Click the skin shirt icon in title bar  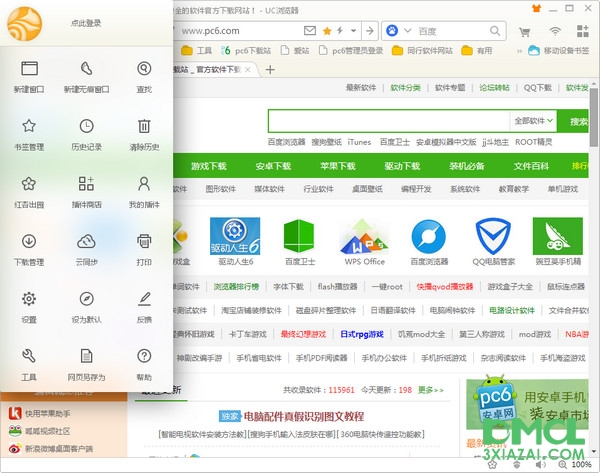coord(536,8)
